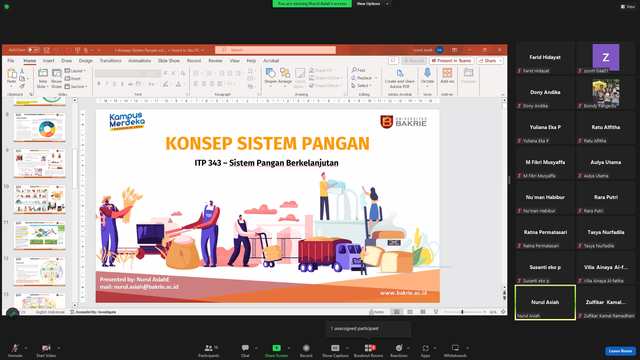Open the Select dropdown in Editing
Image resolution: width=640 pixels, height=360 pixels.
[362, 86]
